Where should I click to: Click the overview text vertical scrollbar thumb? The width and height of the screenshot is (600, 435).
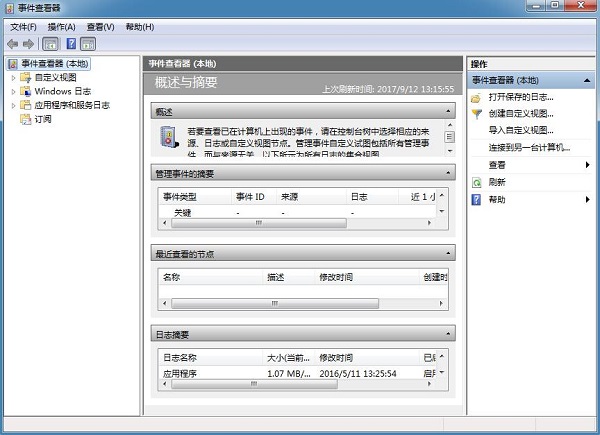click(x=450, y=137)
